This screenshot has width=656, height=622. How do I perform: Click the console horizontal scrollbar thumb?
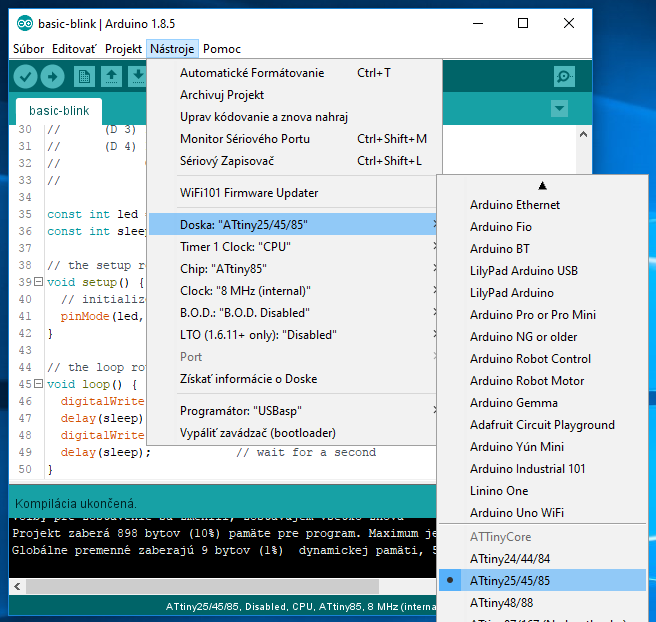pos(202,586)
